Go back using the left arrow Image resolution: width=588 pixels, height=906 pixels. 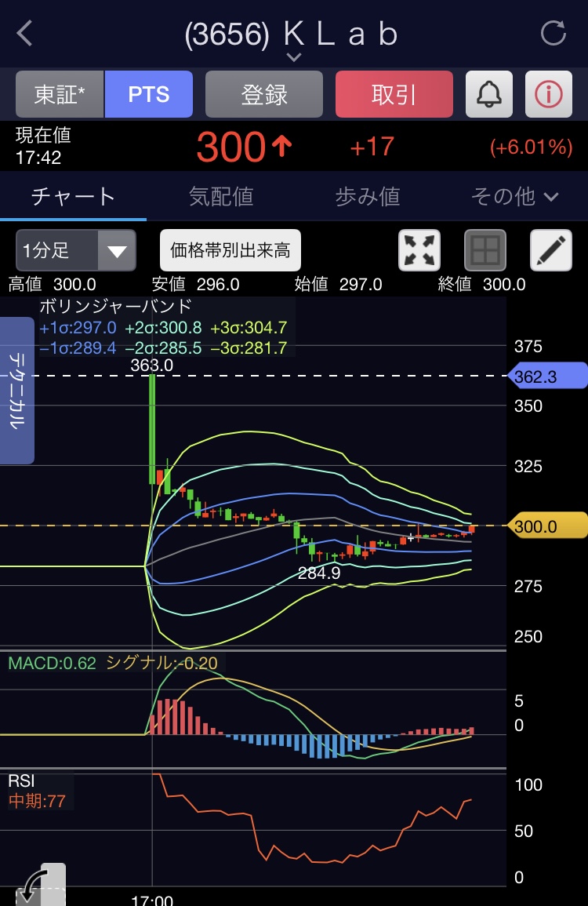click(x=24, y=34)
